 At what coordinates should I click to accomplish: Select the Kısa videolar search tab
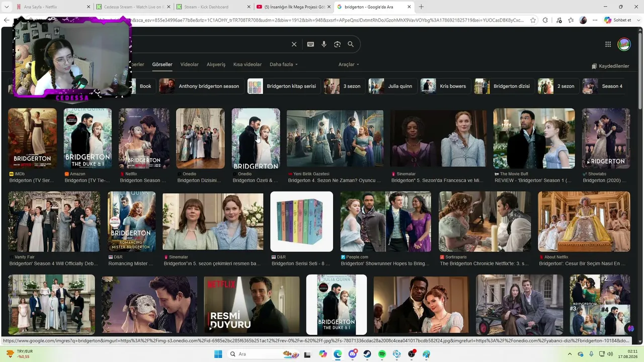(x=248, y=64)
